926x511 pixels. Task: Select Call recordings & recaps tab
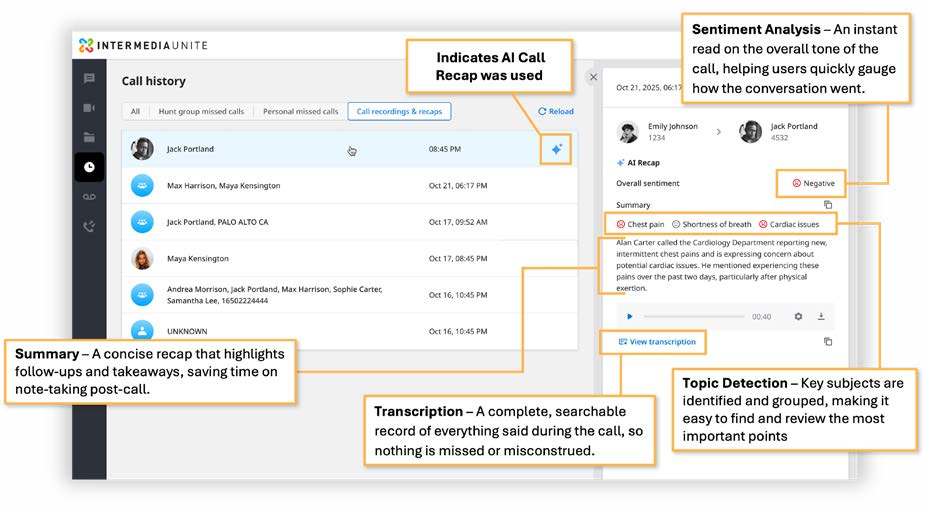[x=399, y=111]
